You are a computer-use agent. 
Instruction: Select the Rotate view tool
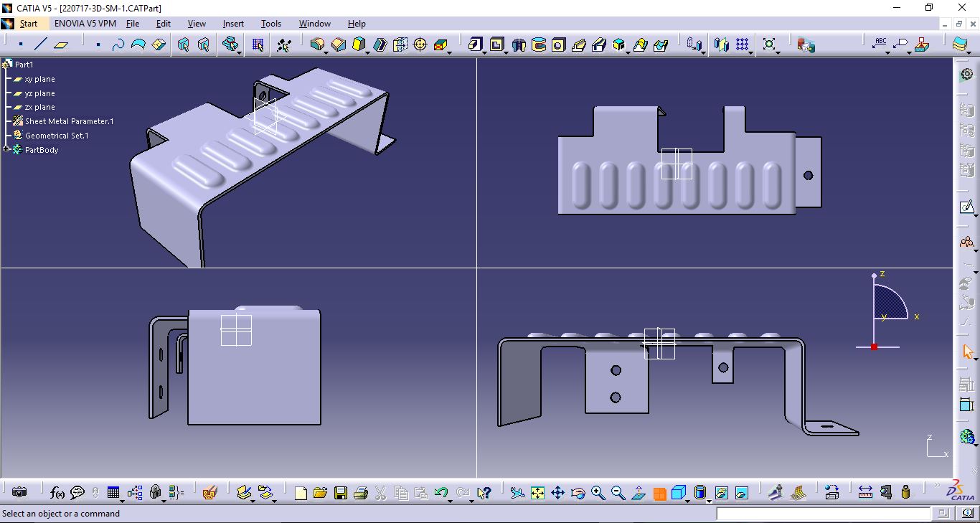(x=578, y=493)
